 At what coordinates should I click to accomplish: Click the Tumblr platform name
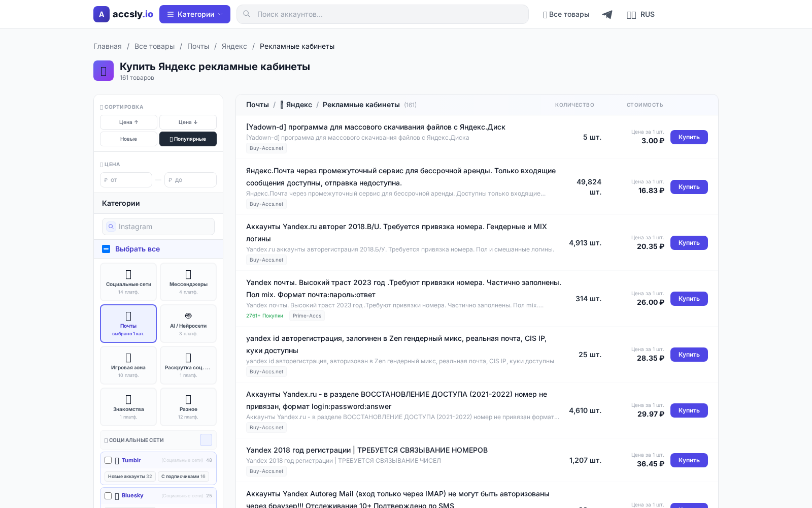pyautogui.click(x=131, y=460)
